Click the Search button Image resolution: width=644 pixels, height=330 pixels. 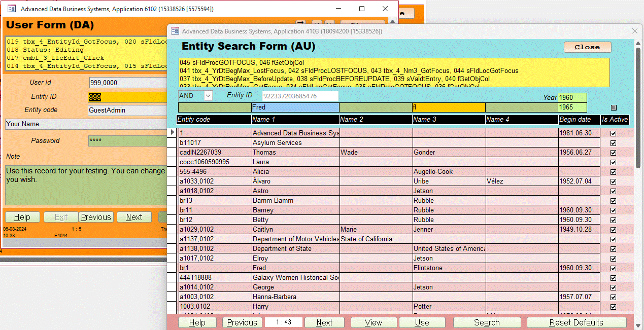click(486, 322)
